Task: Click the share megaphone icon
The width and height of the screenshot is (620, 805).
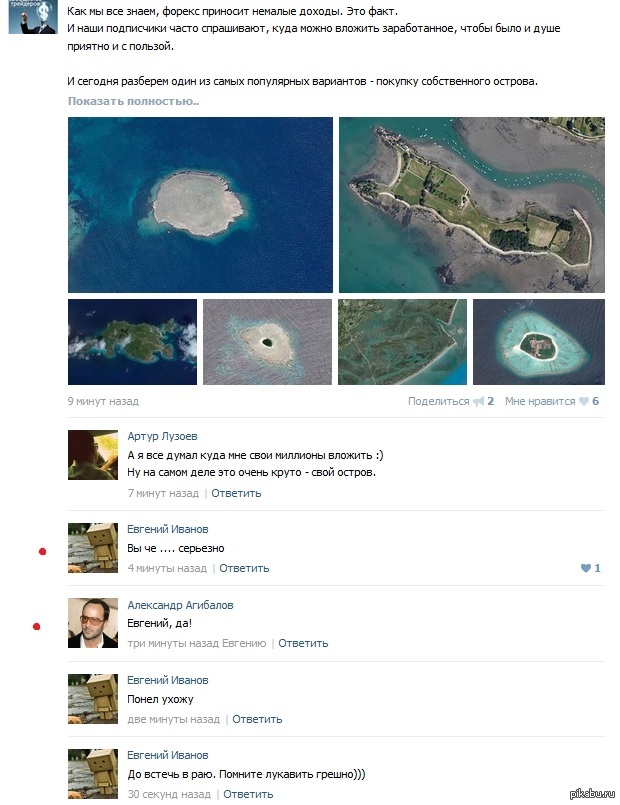Action: click(478, 401)
